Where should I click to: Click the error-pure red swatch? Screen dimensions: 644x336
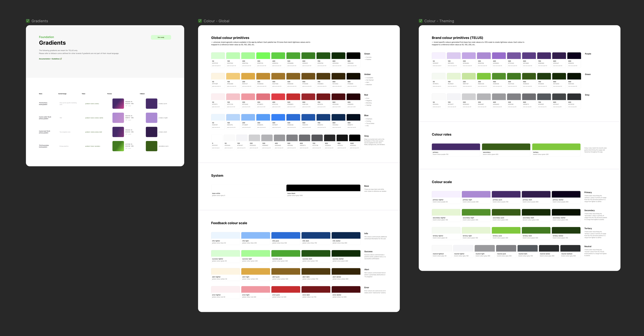[285, 289]
